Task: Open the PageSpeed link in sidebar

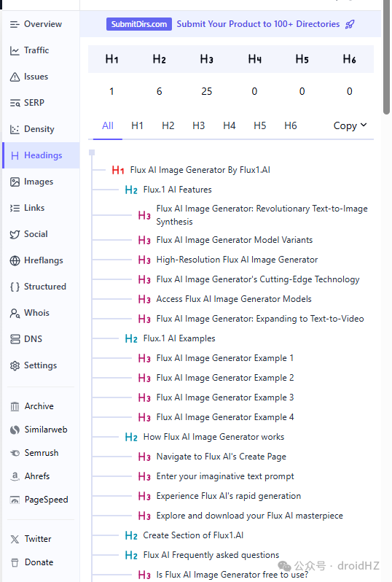Action: pos(39,500)
